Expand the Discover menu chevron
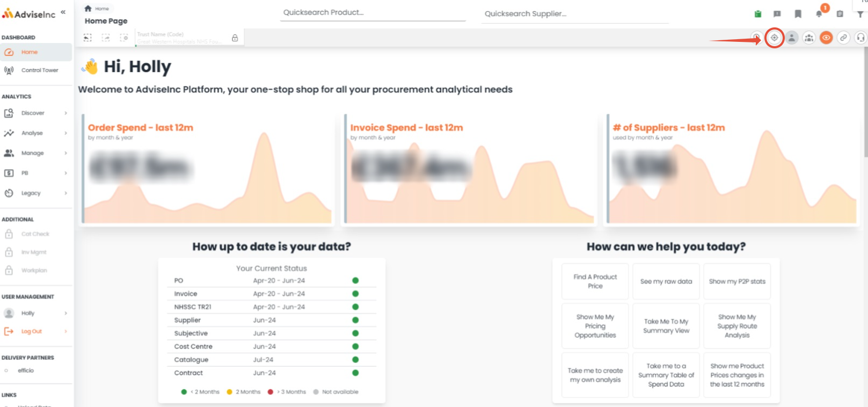Image resolution: width=868 pixels, height=407 pixels. pos(65,113)
